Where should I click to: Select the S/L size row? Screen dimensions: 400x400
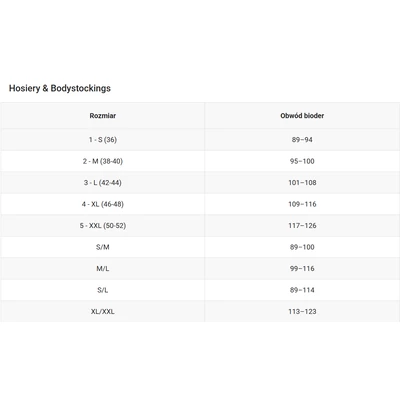tap(200, 290)
